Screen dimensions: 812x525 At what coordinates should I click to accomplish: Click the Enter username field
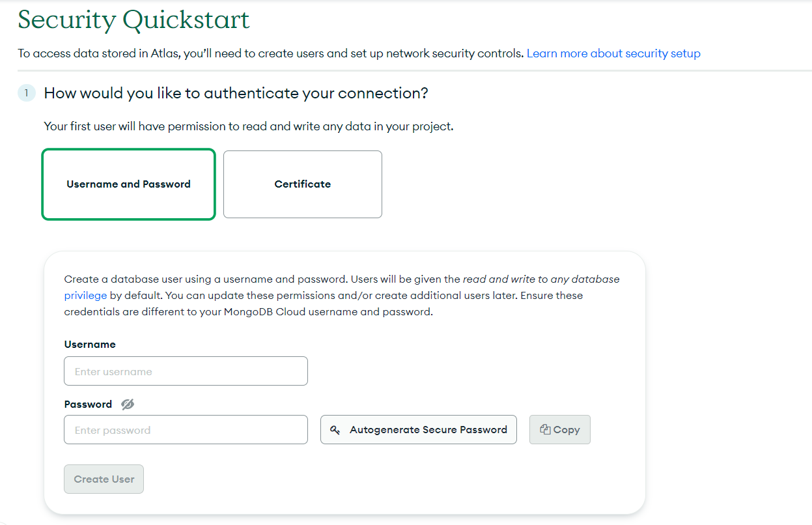click(186, 371)
